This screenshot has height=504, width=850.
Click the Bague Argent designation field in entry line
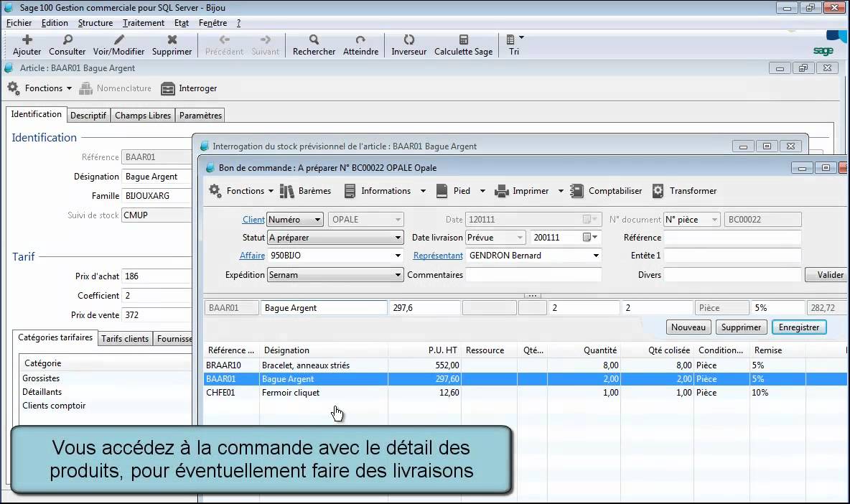pos(324,308)
